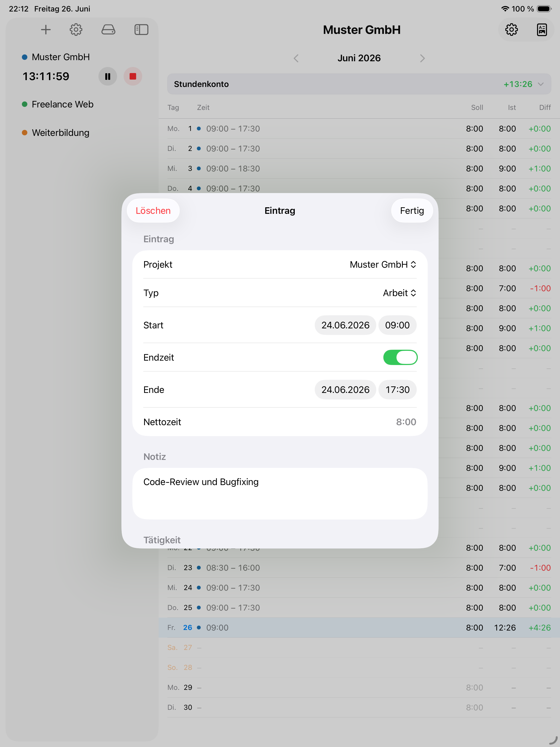The width and height of the screenshot is (560, 747).
Task: Change the Start time 09:00
Action: [397, 325]
